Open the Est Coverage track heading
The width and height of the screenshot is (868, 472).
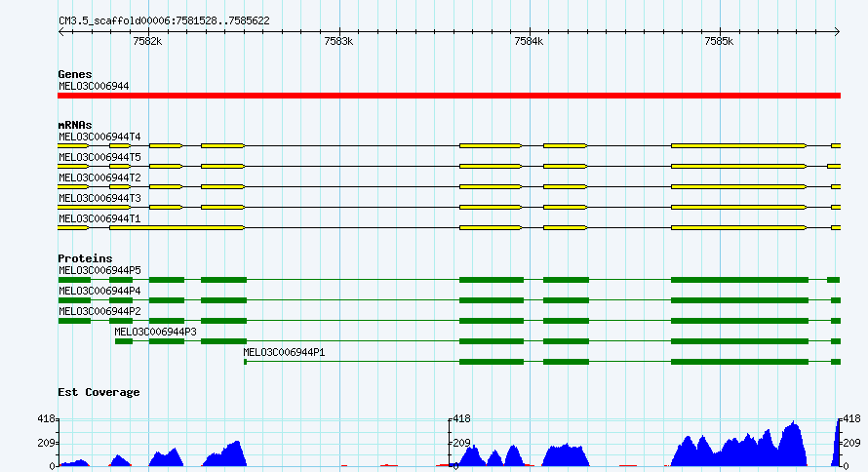99,392
